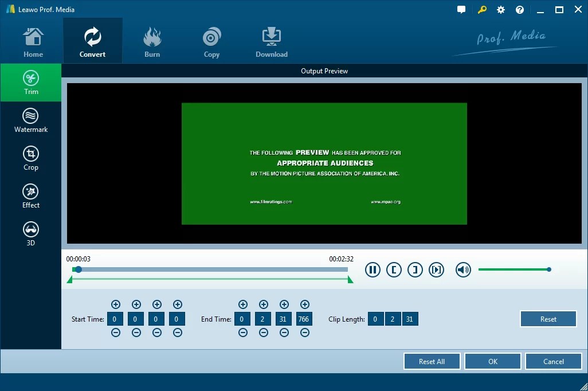Click the End Time milliseconds field 766
The height and width of the screenshot is (391, 588).
click(304, 319)
